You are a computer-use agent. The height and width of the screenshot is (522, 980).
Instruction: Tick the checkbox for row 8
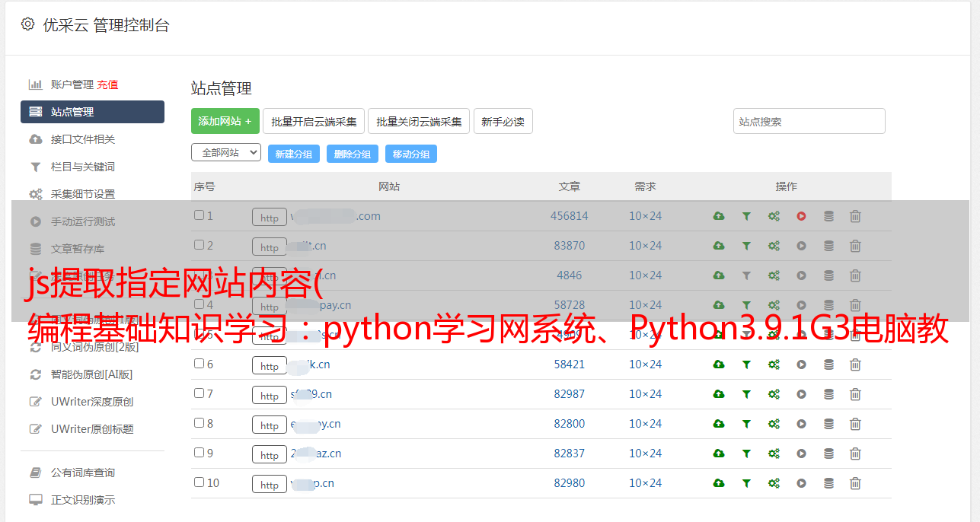tap(199, 423)
